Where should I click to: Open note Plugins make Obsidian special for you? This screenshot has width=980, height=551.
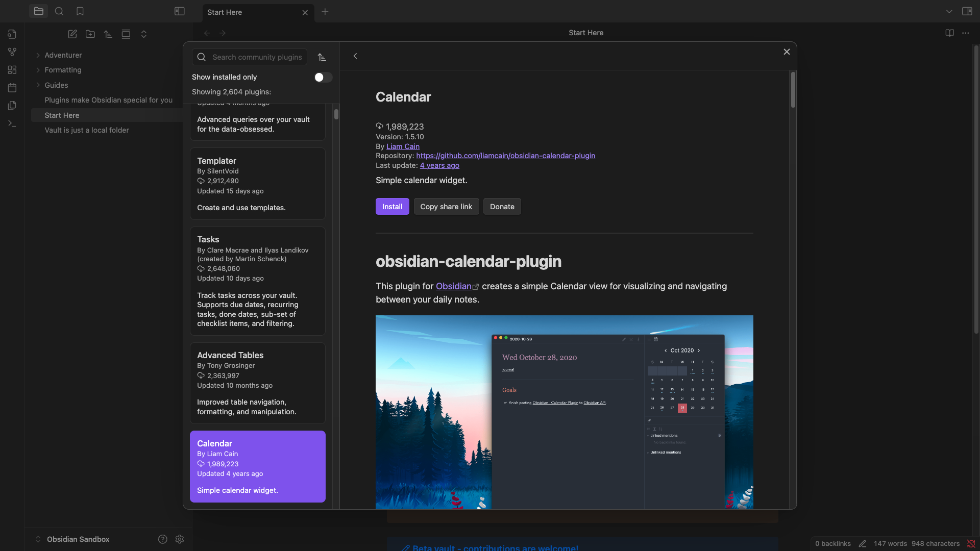click(108, 100)
